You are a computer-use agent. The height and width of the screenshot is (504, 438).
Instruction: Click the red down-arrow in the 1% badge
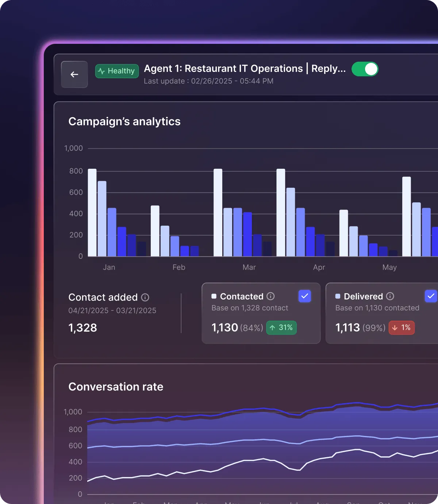tap(394, 328)
